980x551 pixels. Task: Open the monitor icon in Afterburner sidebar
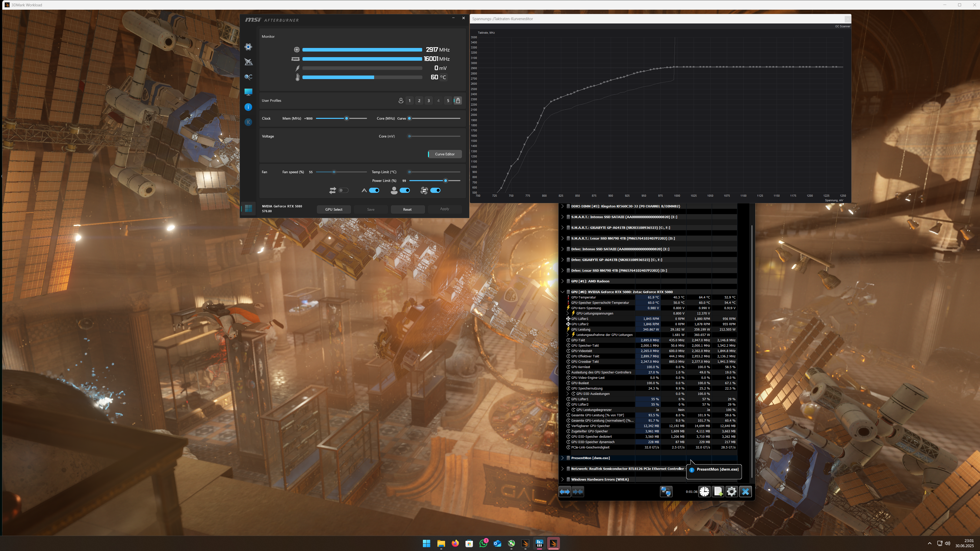point(248,92)
